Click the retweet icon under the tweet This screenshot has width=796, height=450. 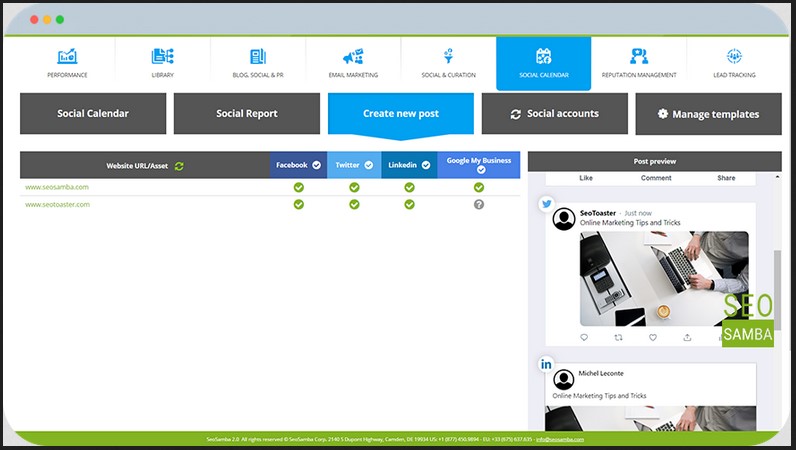(618, 337)
